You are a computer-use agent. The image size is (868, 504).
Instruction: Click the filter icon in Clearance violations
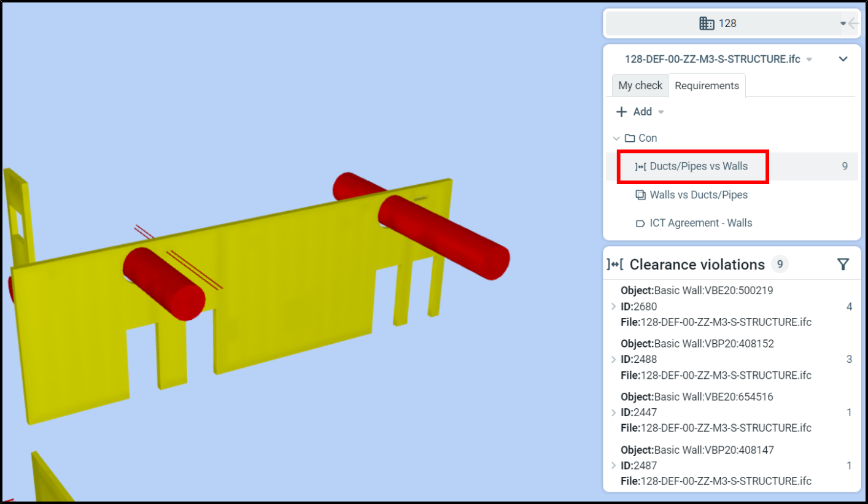[843, 264]
